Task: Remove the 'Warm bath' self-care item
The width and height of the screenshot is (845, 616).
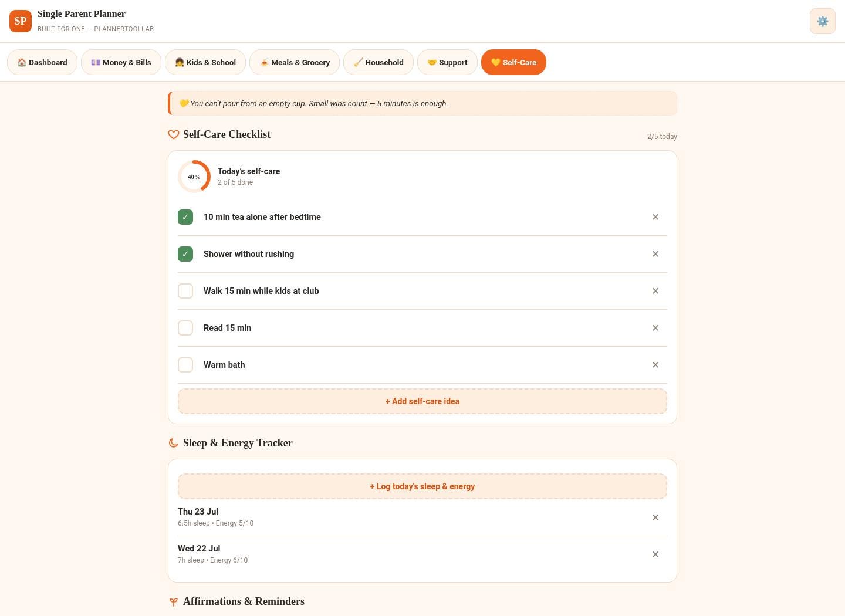Action: [655, 365]
